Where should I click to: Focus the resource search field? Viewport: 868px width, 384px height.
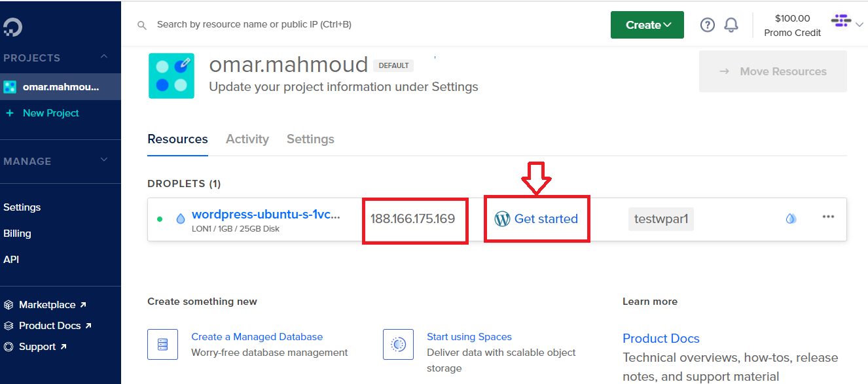254,25
